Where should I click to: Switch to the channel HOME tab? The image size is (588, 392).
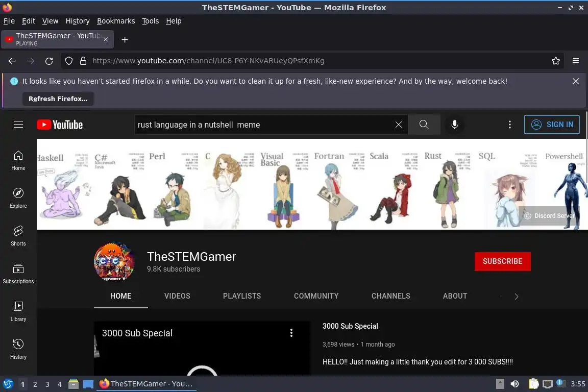121,296
